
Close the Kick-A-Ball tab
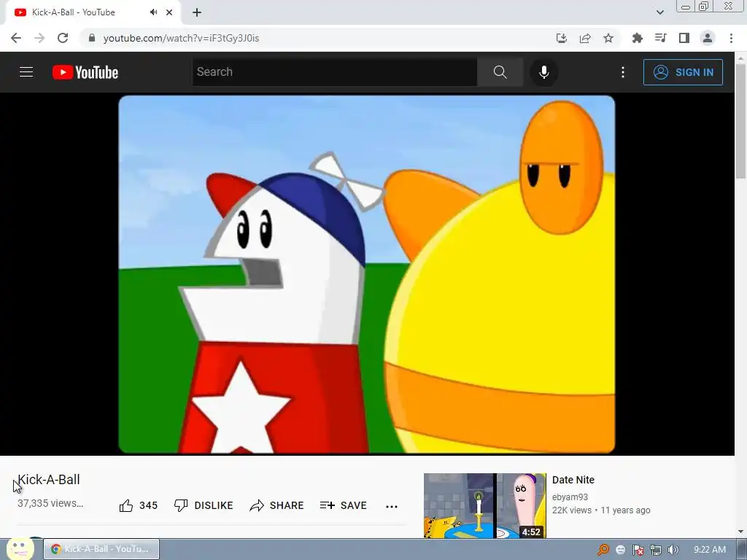(x=169, y=12)
